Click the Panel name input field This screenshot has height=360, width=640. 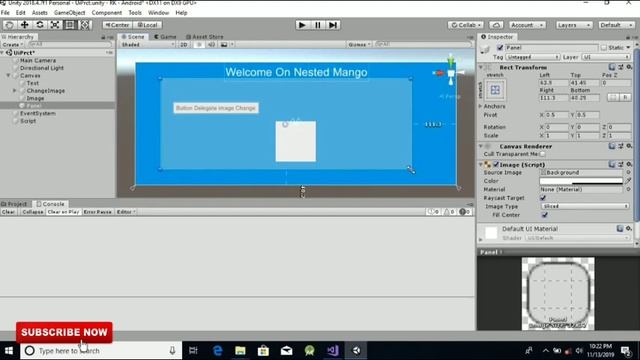(x=551, y=48)
